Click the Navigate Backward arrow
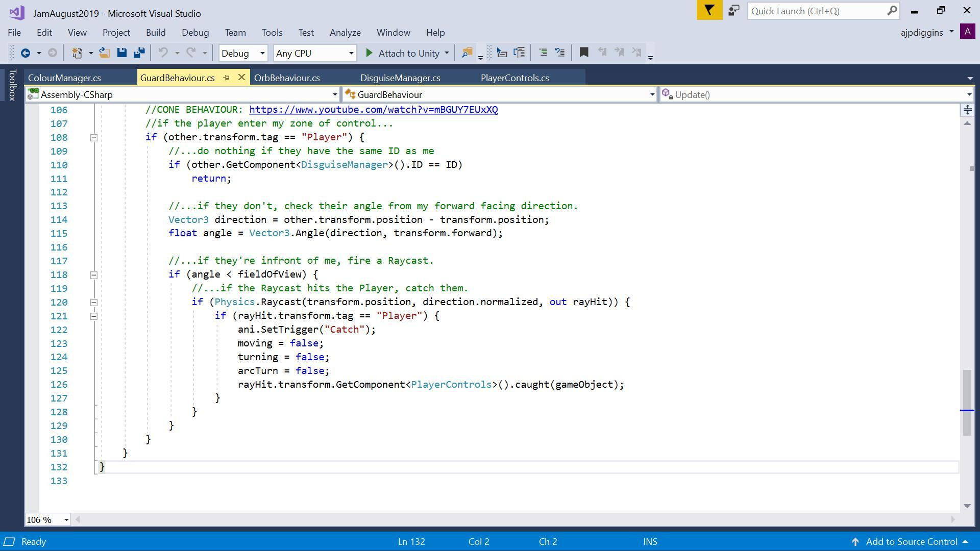The width and height of the screenshot is (980, 551). click(25, 53)
